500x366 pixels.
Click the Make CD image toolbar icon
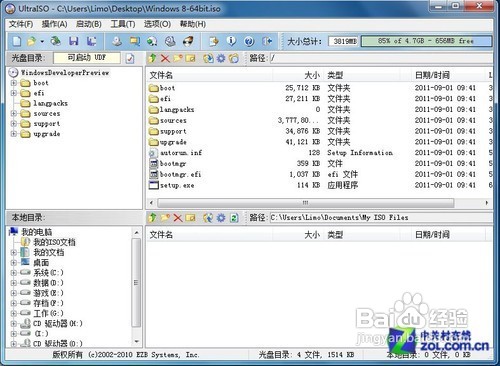coord(117,41)
